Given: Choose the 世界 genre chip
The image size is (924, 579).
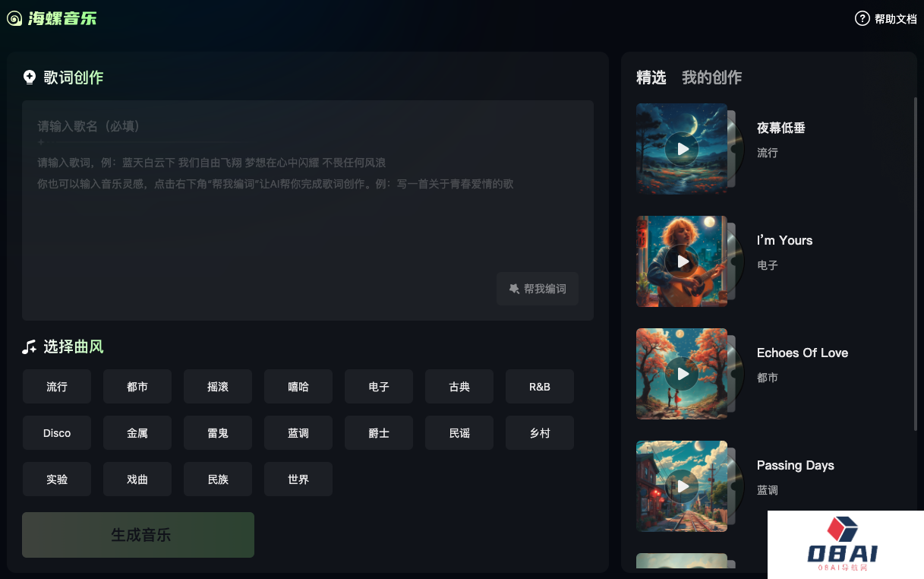Looking at the screenshot, I should [x=298, y=479].
